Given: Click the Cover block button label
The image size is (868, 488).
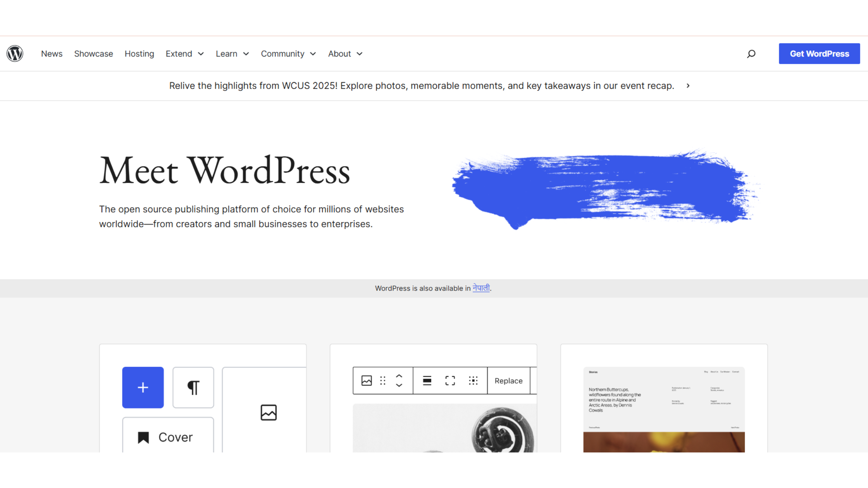Looking at the screenshot, I should click(176, 437).
